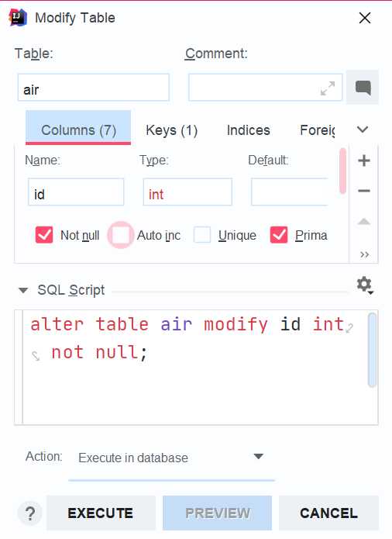Click the 'SQL Script' section label
392x539 pixels.
pos(70,290)
